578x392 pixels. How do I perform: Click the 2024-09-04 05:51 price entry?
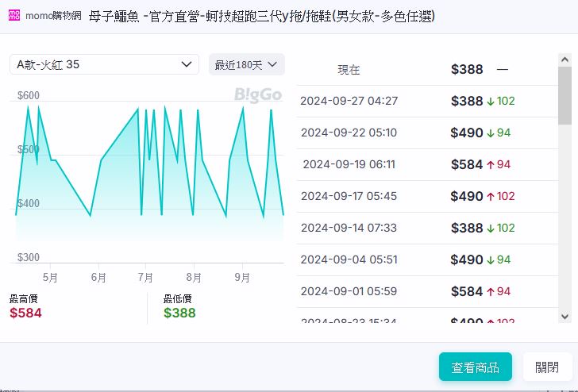(427, 259)
